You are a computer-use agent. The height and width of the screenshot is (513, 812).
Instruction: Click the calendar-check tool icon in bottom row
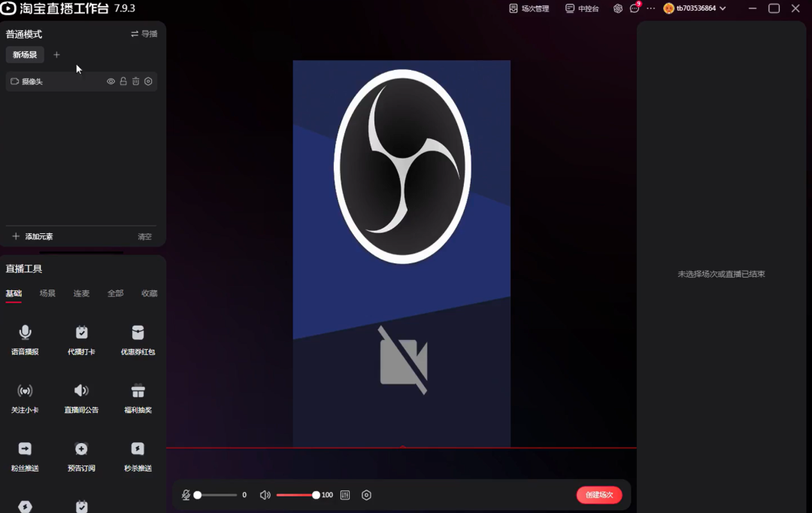(81, 506)
